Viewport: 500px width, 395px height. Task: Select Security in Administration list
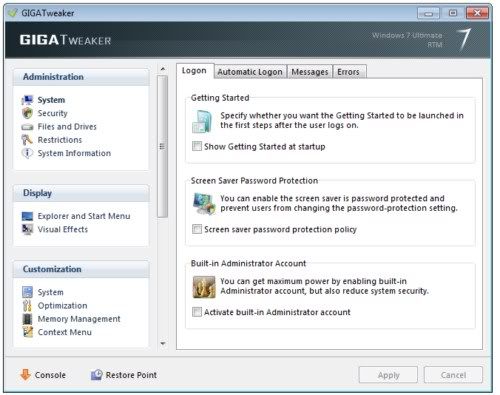(52, 113)
